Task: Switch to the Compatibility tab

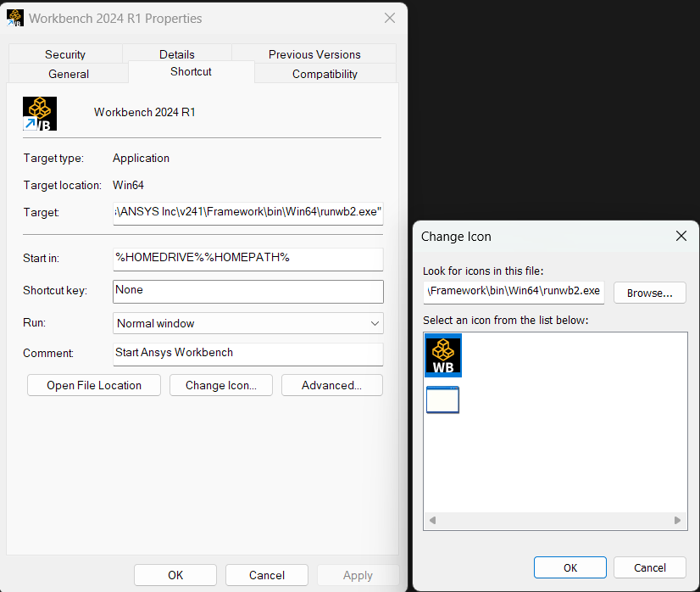Action: click(x=325, y=74)
